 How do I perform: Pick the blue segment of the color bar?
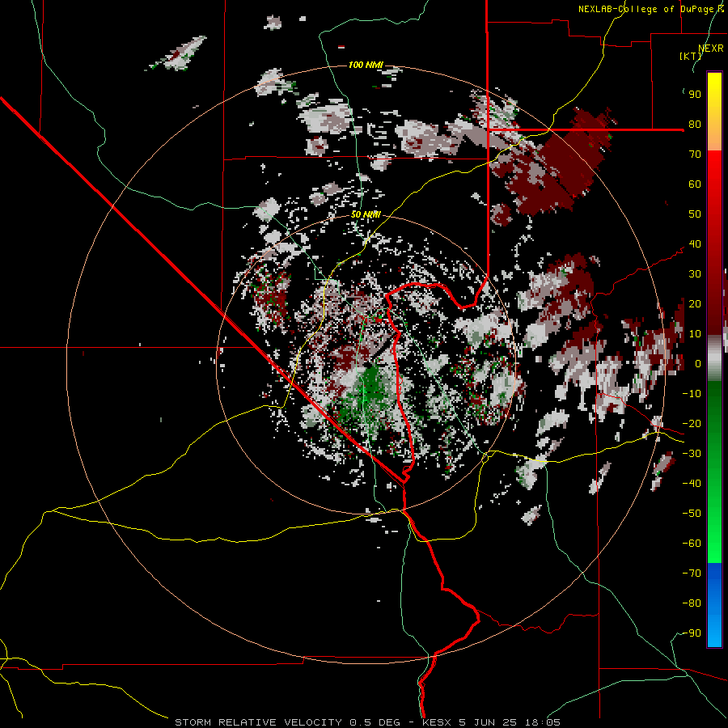pyautogui.click(x=714, y=604)
